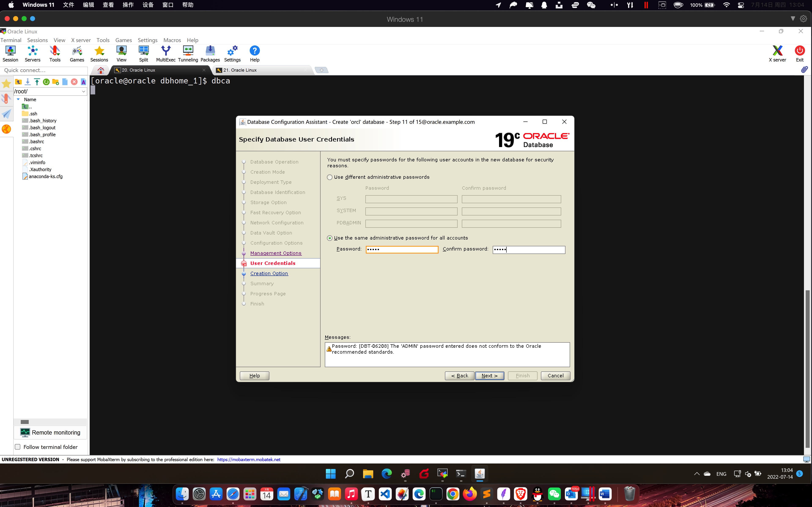Refresh the SFTP file listing
812x507 pixels.
pos(46,82)
